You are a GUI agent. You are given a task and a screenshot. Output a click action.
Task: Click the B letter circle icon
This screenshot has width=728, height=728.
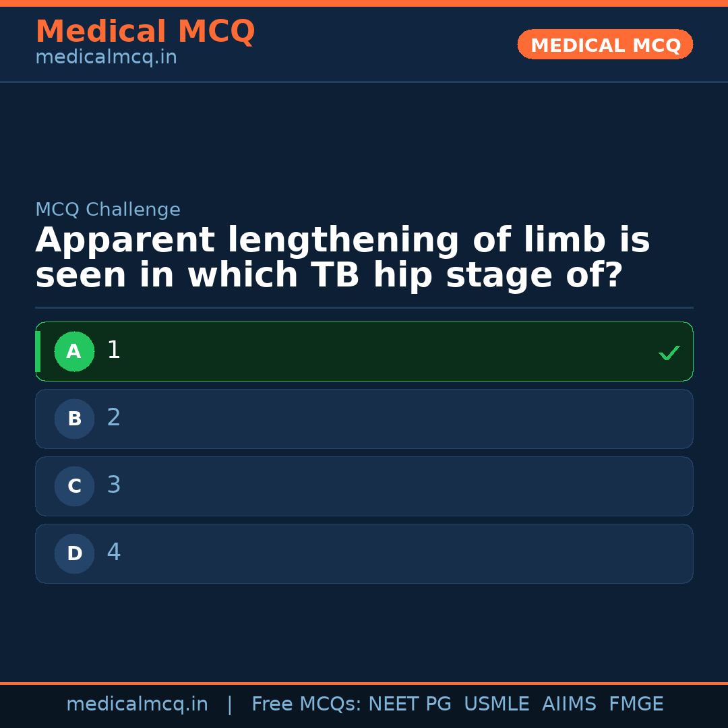74,419
